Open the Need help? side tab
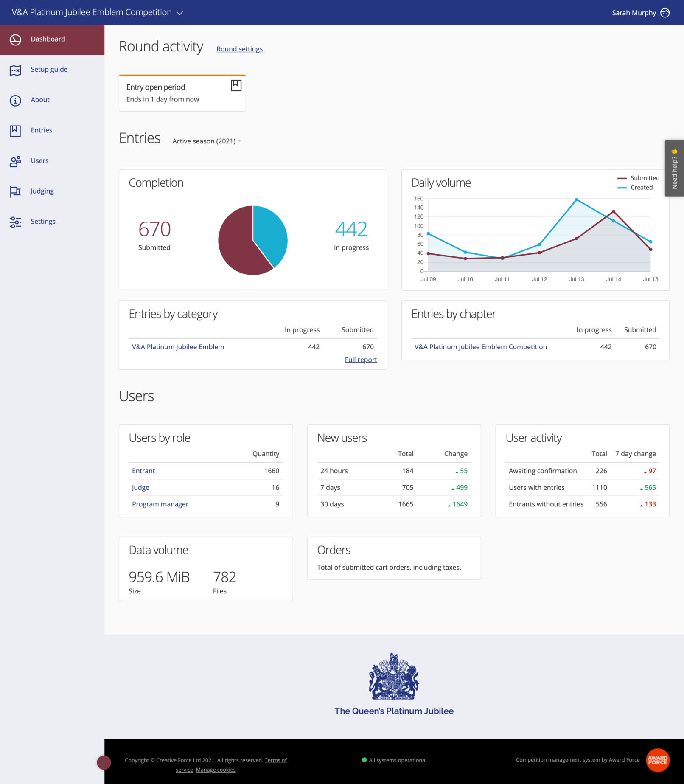684x784 pixels. (674, 168)
